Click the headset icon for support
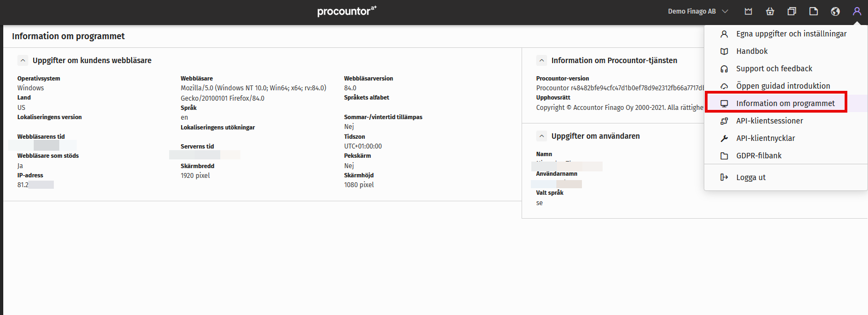This screenshot has height=315, width=868. [724, 69]
